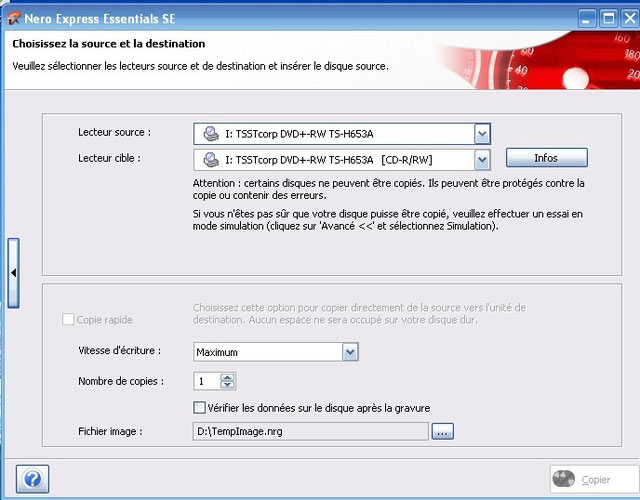640x500 pixels.
Task: Click the Maximum speed value
Action: click(217, 352)
